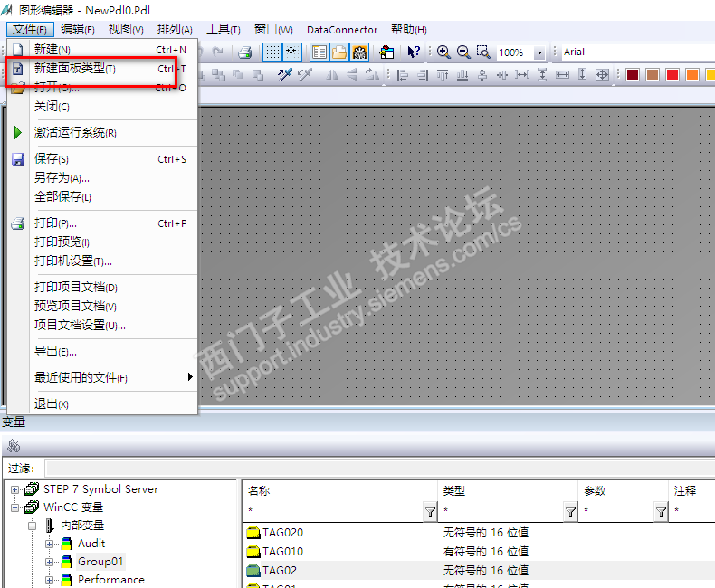Toggle the orange controls panel button
This screenshot has width=715, height=588.
tap(359, 52)
